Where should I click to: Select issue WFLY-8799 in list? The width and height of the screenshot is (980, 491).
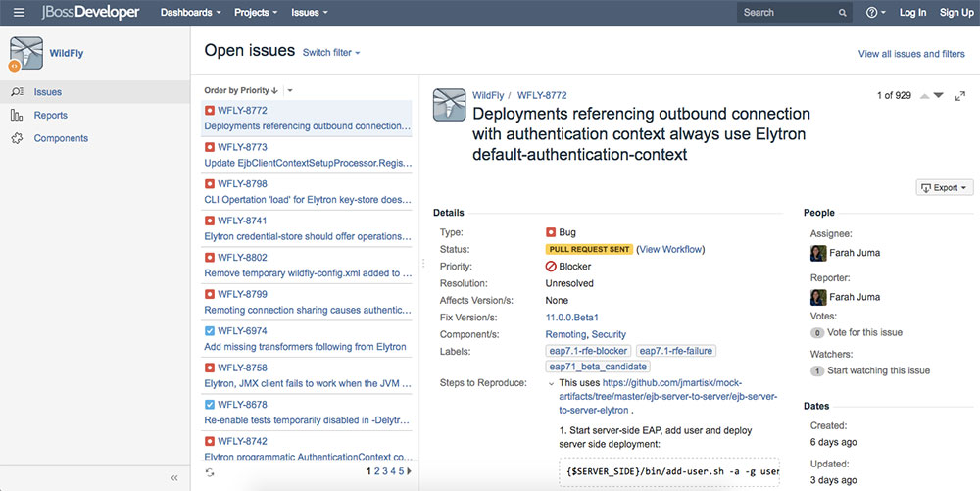pos(307,302)
